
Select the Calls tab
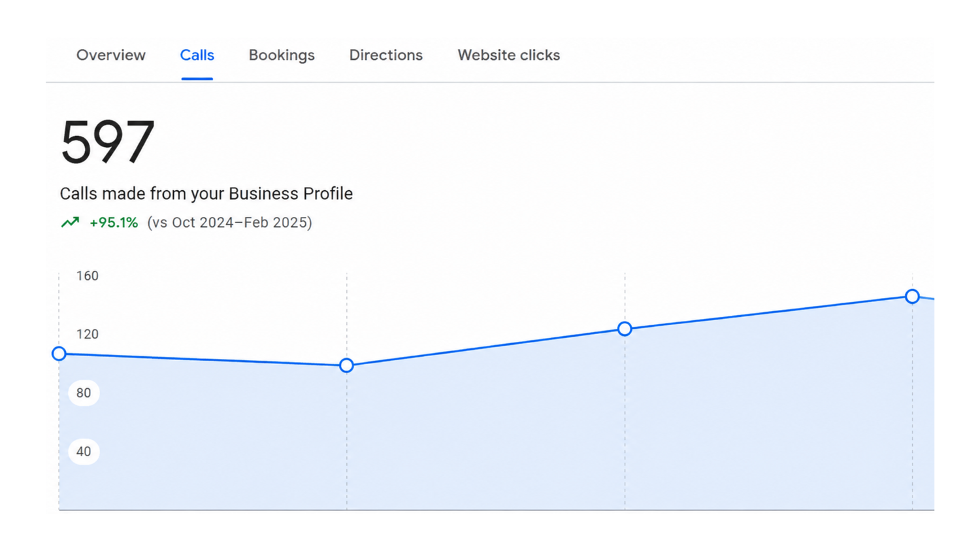[197, 56]
